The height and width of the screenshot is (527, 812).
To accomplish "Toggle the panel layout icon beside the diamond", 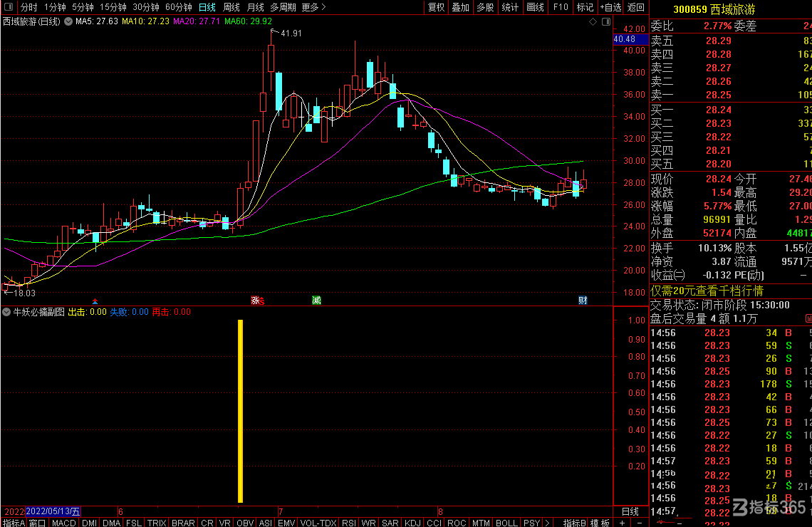I will coord(606,22).
